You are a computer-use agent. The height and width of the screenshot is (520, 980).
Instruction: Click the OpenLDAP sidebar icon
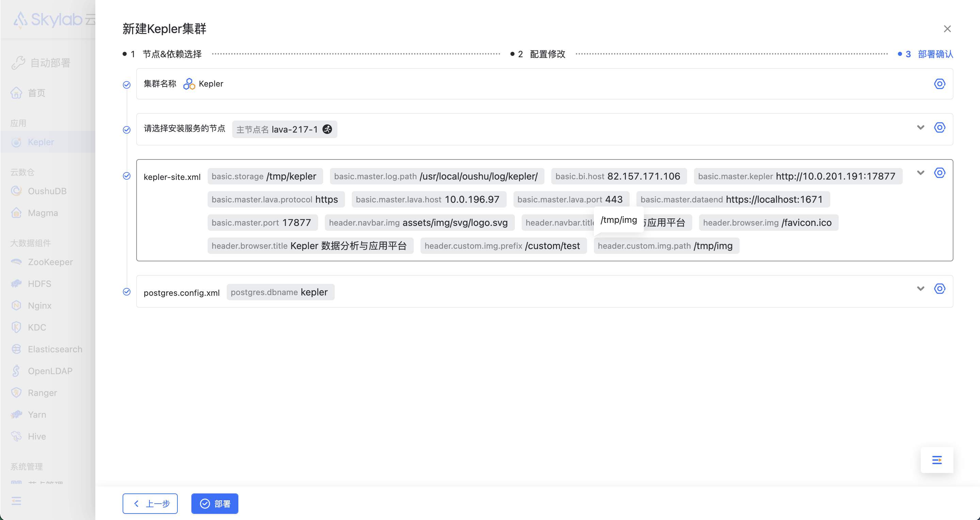[16, 371]
